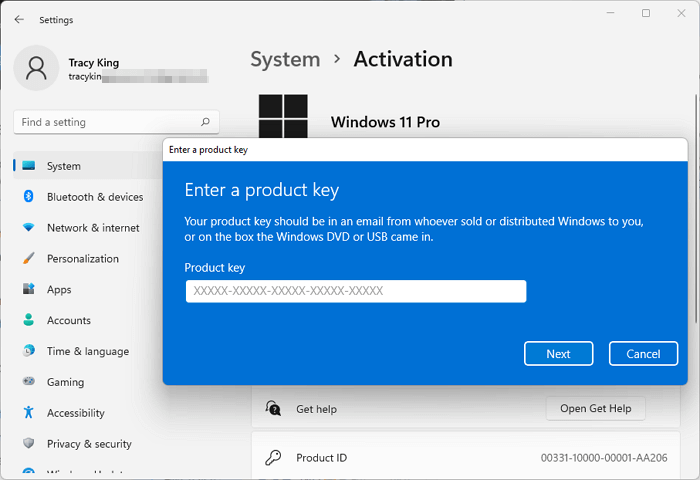700x480 pixels.
Task: Click Next in product key dialog
Action: pos(558,354)
